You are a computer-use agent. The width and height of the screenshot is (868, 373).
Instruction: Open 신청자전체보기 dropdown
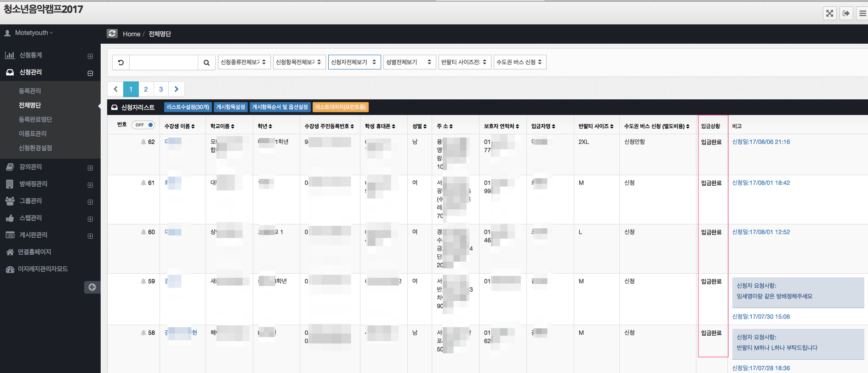pos(354,62)
